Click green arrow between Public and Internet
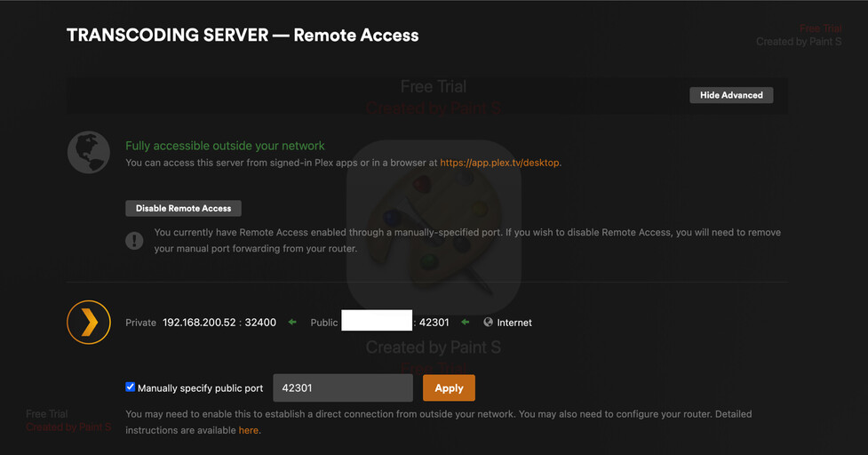Screen dimensions: 868x455 tap(465, 323)
